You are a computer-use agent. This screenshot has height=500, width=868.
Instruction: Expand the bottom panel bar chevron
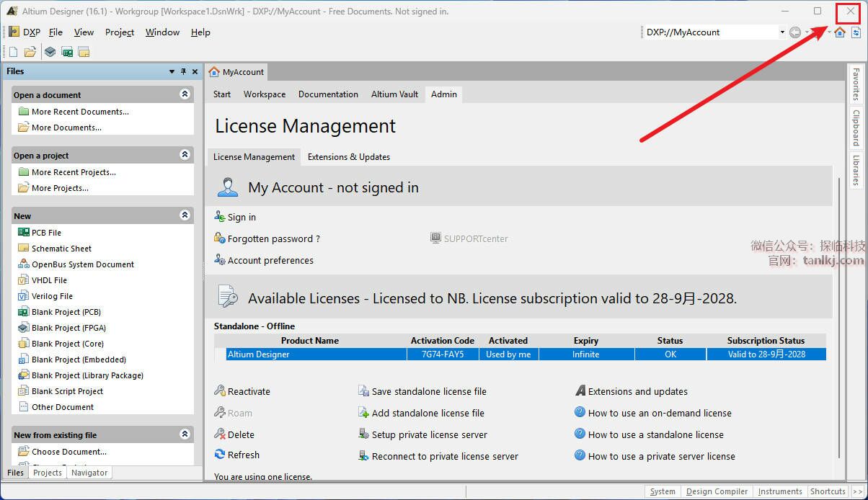pos(858,491)
